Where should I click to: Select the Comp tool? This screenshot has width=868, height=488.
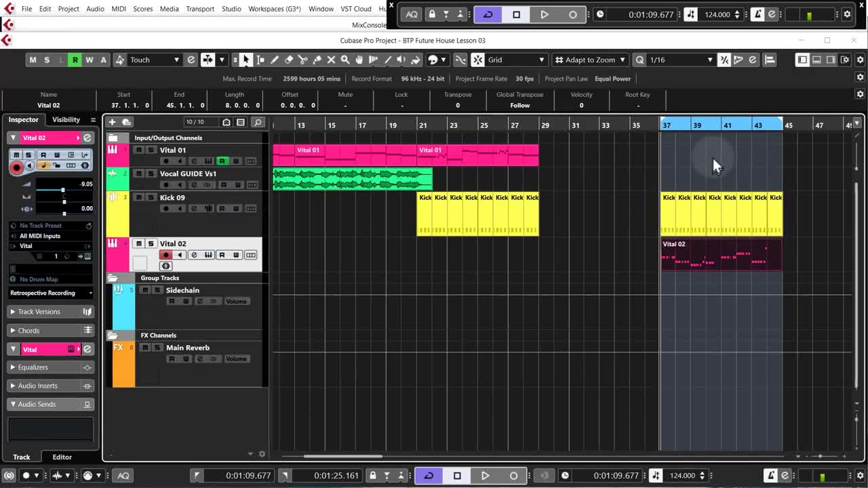click(x=373, y=60)
